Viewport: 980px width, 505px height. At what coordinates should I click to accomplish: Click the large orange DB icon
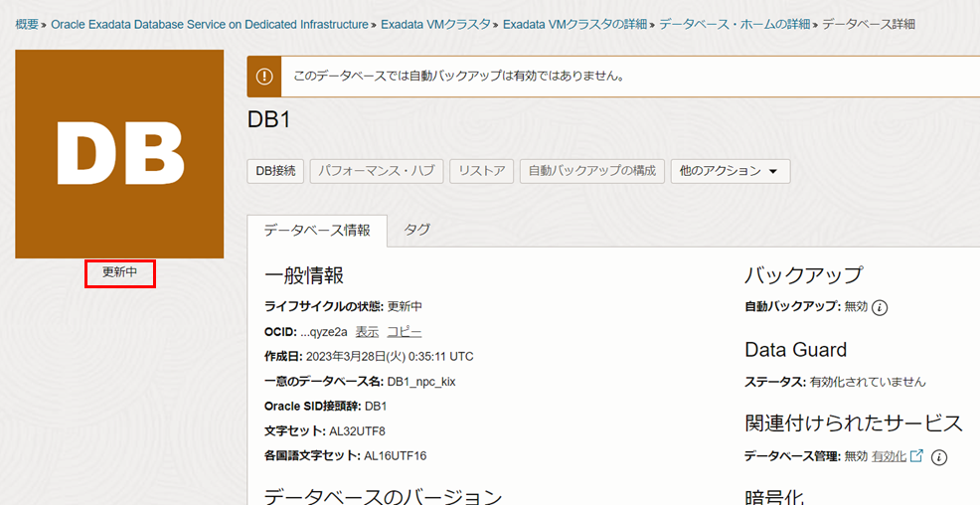(x=119, y=154)
